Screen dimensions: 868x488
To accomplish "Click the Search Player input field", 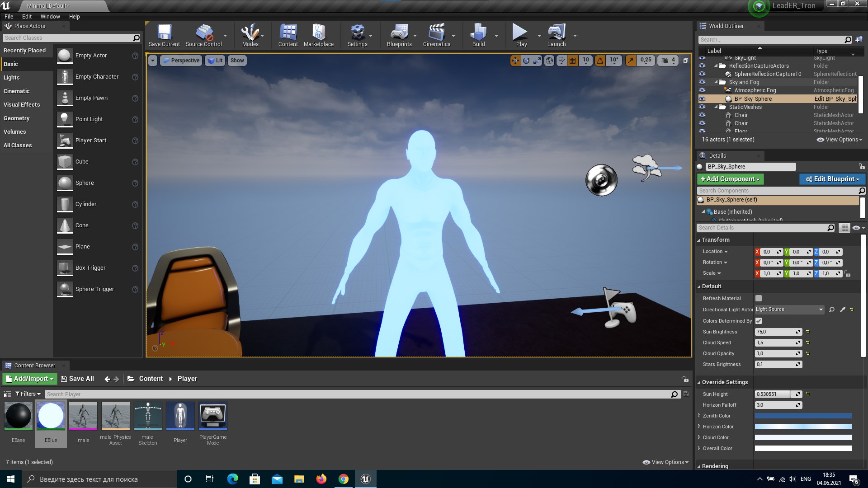I will pos(362,394).
